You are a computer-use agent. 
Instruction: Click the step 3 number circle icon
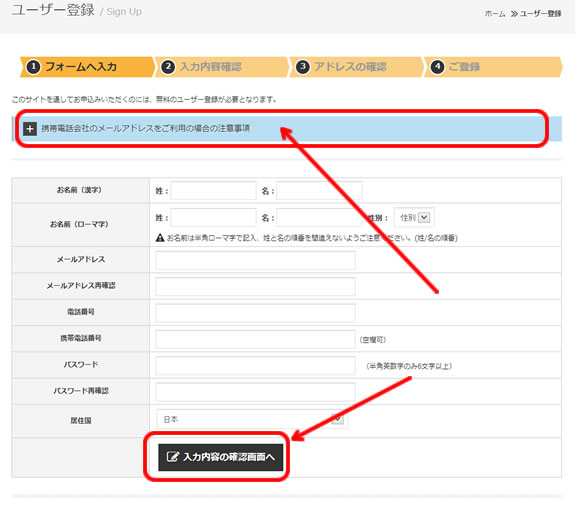click(x=303, y=67)
